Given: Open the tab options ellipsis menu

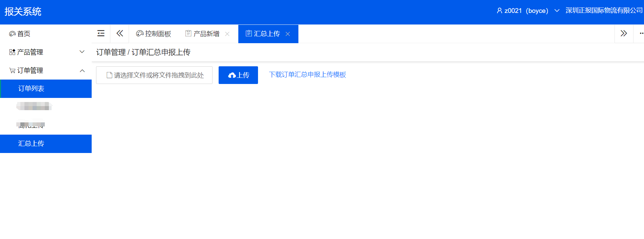Looking at the screenshot, I should (641, 33).
